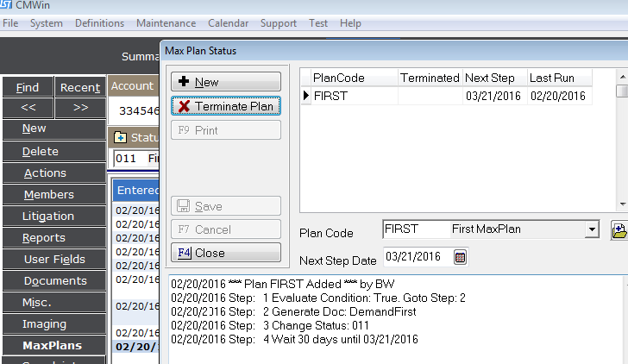Go to next account with >> button
The image size is (628, 364).
click(x=80, y=108)
